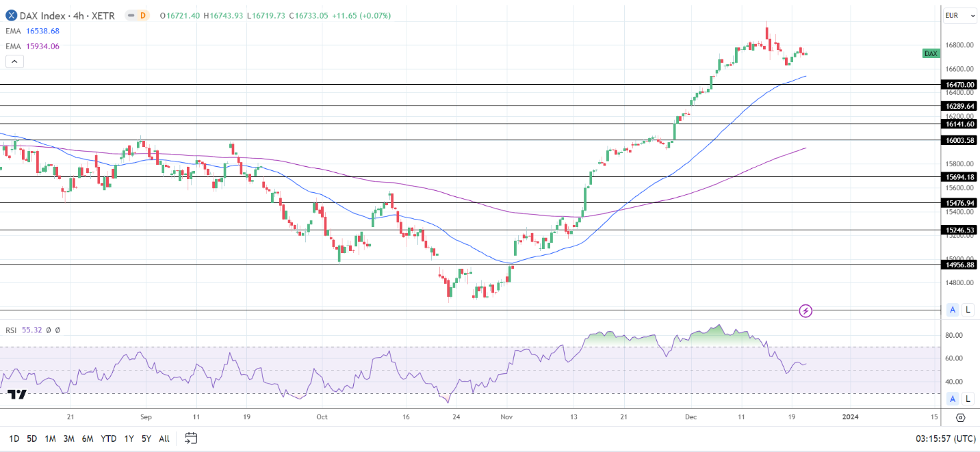
Task: Click the 16289.64 horizontal line label
Action: coord(959,106)
